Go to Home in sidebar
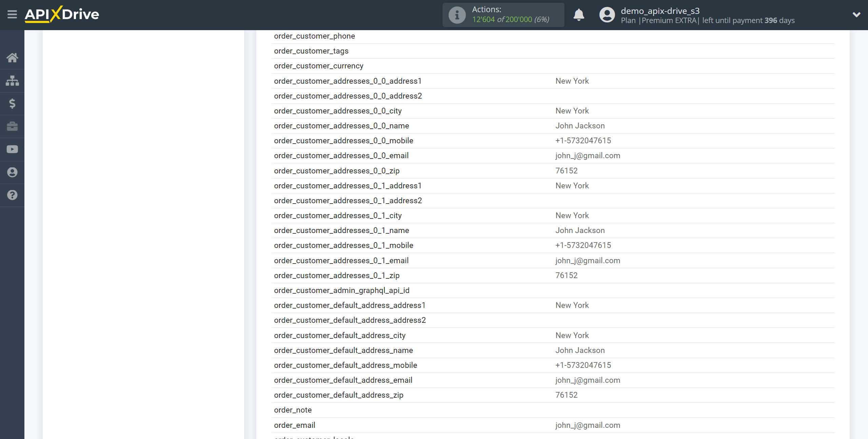Viewport: 868px width, 439px height. point(12,58)
